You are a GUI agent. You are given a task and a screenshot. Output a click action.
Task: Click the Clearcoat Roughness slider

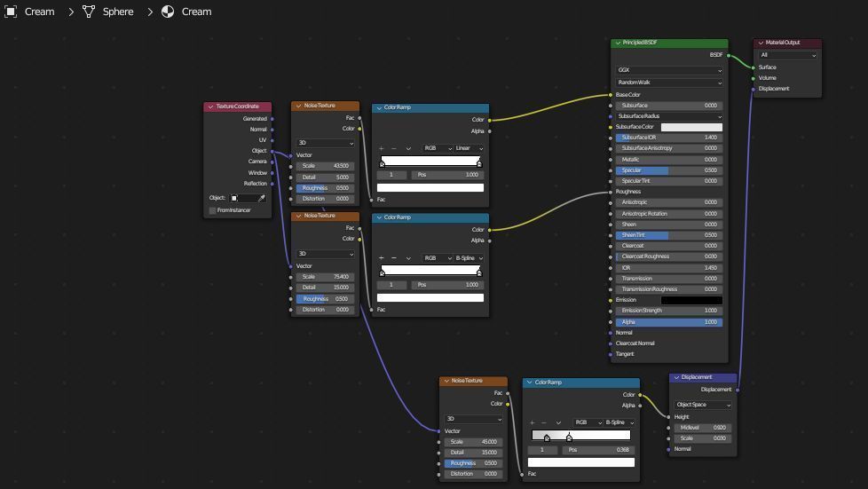coord(669,257)
